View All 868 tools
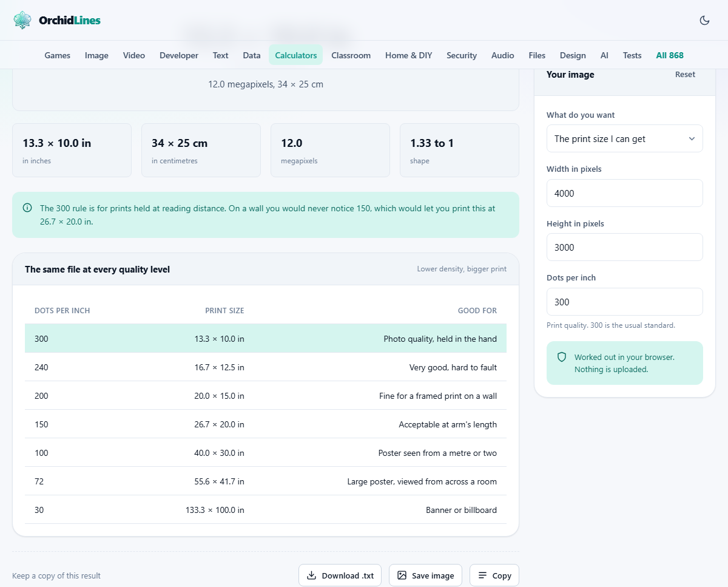Screen dimensions: 728x587 (x=670, y=55)
